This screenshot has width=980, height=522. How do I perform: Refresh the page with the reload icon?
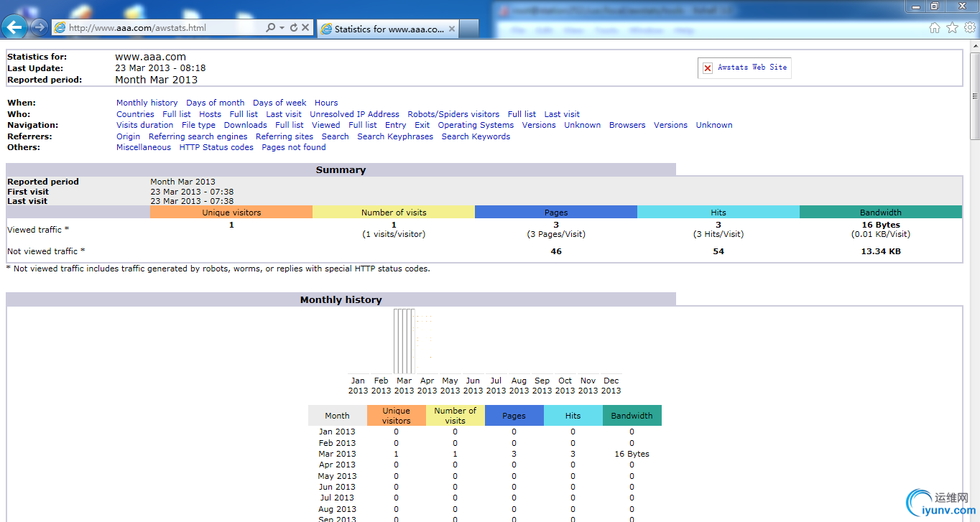tap(293, 27)
